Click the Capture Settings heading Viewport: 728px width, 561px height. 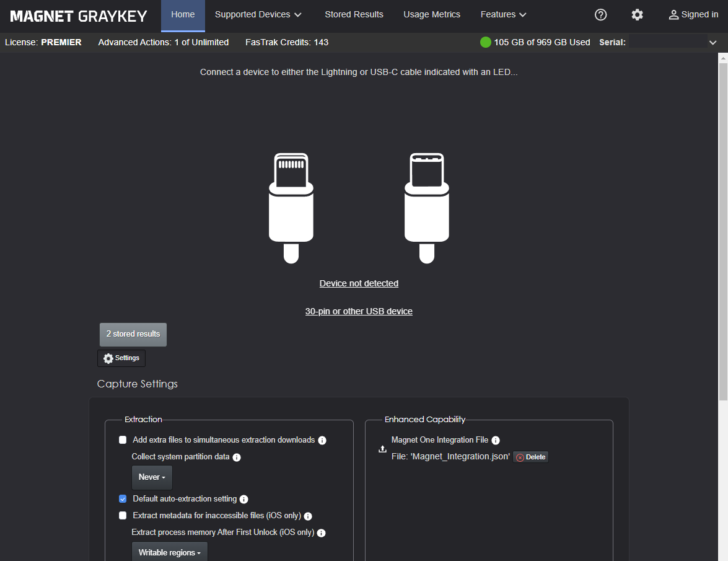coord(138,384)
